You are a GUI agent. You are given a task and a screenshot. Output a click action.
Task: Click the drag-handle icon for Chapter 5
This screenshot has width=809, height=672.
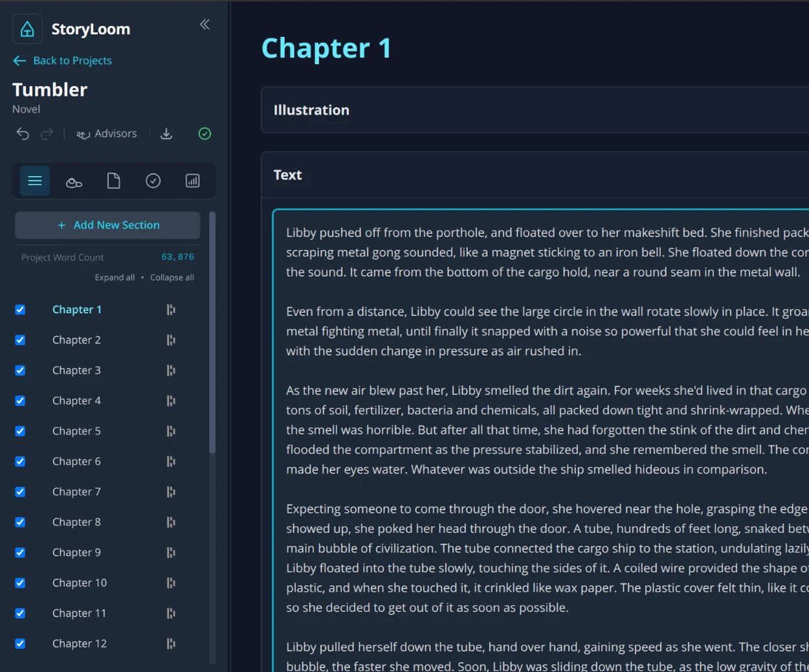click(171, 431)
